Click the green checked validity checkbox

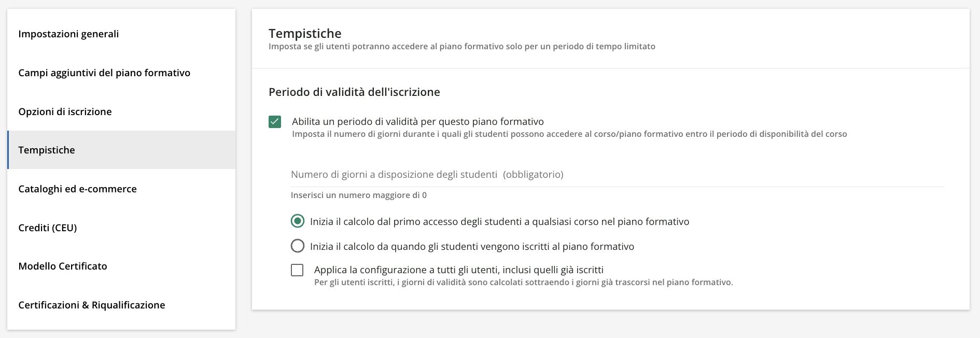click(276, 121)
